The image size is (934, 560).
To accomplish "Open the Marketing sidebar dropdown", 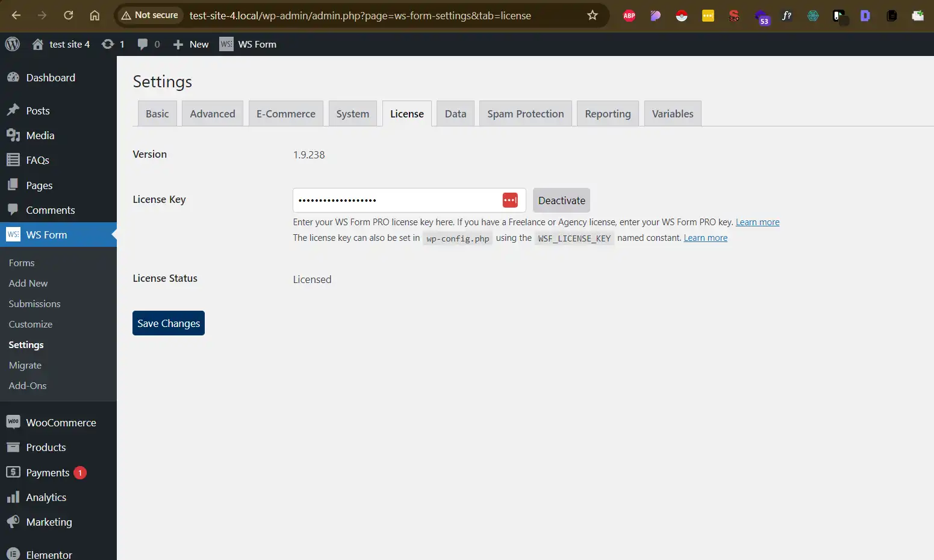I will point(49,522).
